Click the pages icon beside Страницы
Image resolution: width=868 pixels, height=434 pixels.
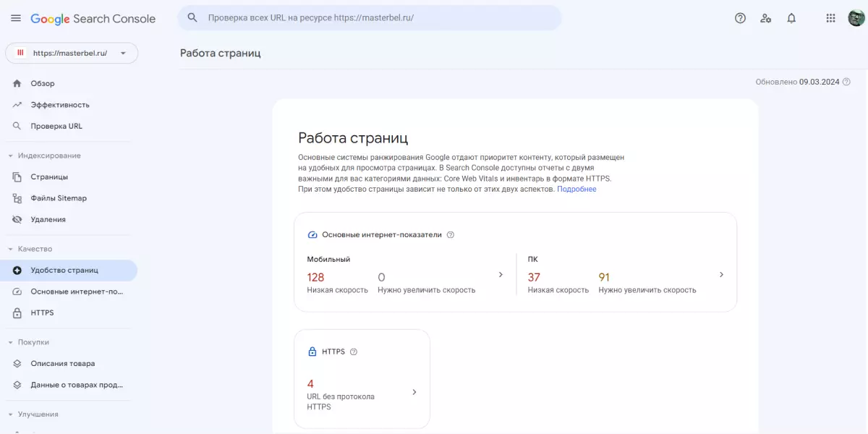point(17,176)
